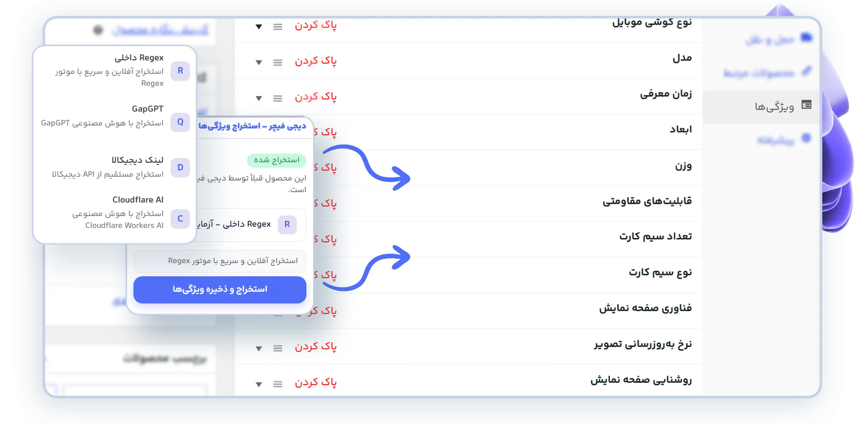Expand the نوع گوشی موبایل attribute row
Image resolution: width=868 pixels, height=425 pixels.
click(259, 27)
